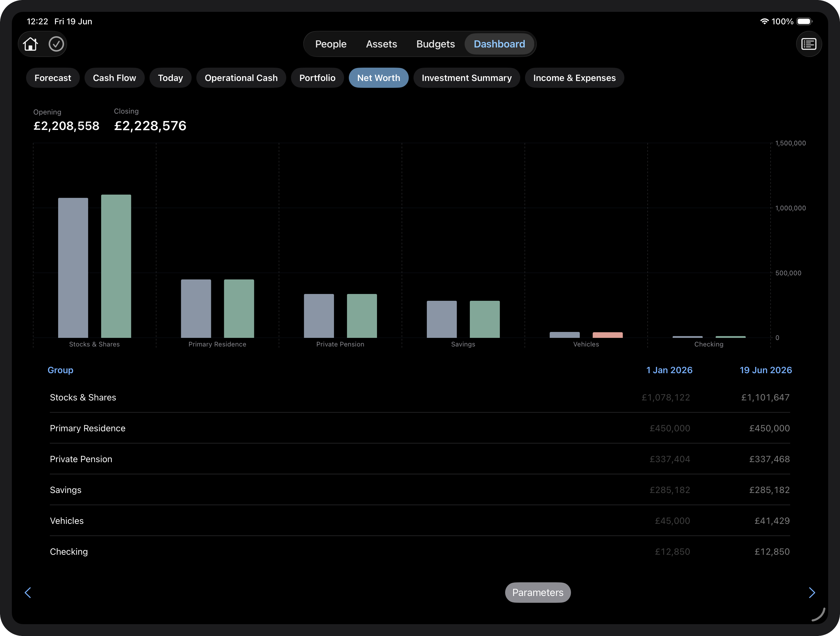Switch to the People tab

(331, 44)
